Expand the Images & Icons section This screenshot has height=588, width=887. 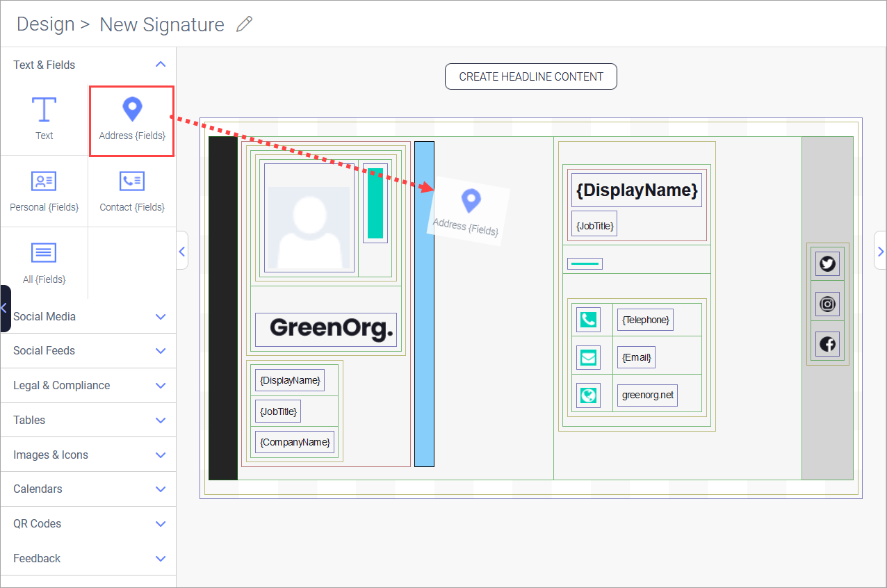click(x=161, y=455)
